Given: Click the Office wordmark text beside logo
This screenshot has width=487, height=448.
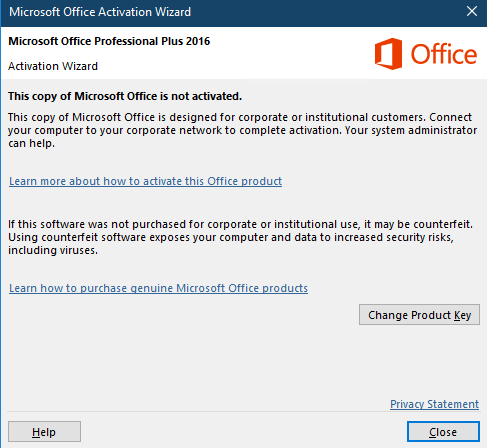Looking at the screenshot, I should click(444, 54).
